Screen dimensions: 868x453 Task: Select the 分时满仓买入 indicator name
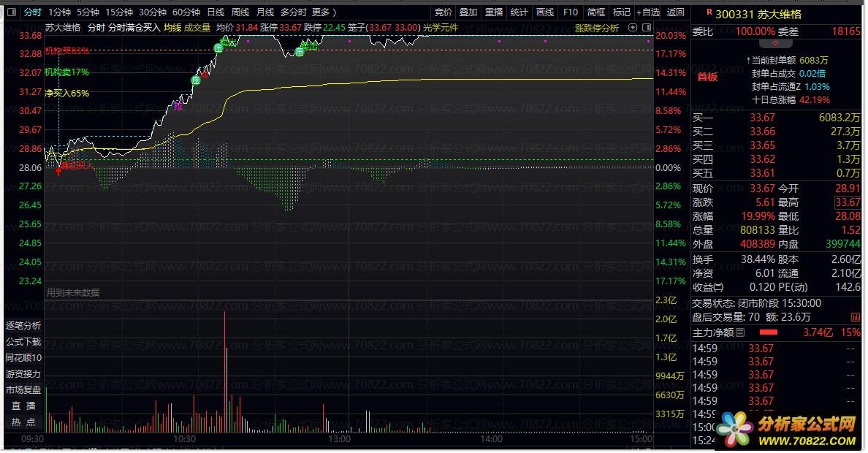[134, 28]
